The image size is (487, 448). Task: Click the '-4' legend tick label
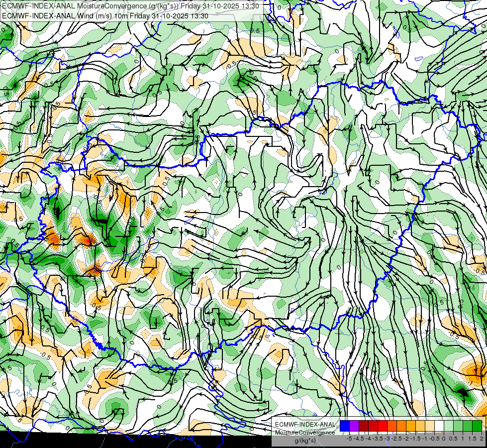tap(368, 439)
